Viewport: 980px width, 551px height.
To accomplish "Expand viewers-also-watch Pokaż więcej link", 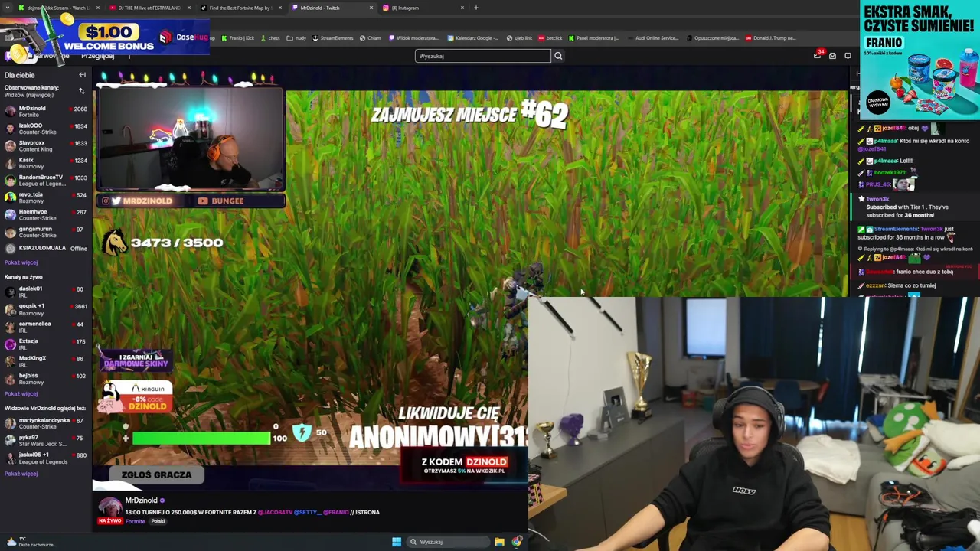I will pyautogui.click(x=21, y=474).
